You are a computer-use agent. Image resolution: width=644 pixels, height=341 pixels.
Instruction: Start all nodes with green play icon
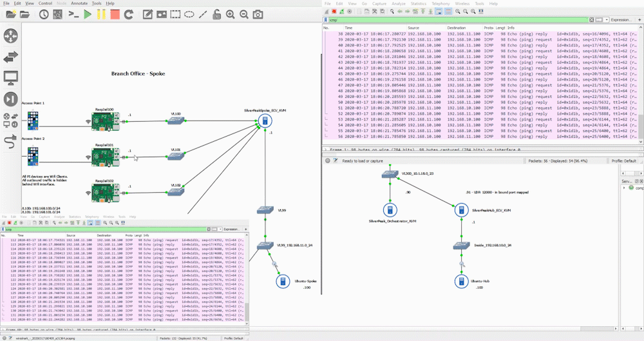click(87, 15)
